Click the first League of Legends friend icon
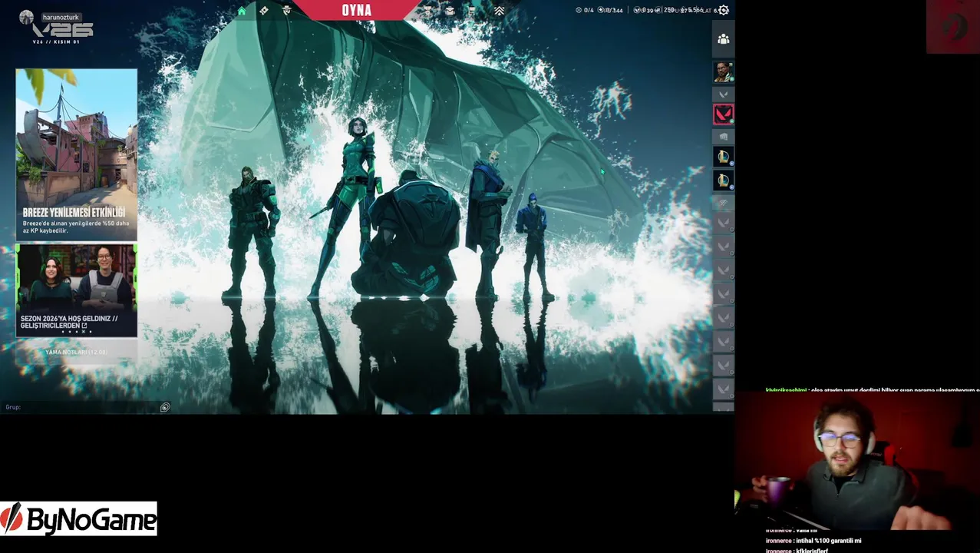This screenshot has height=553, width=980. click(723, 157)
